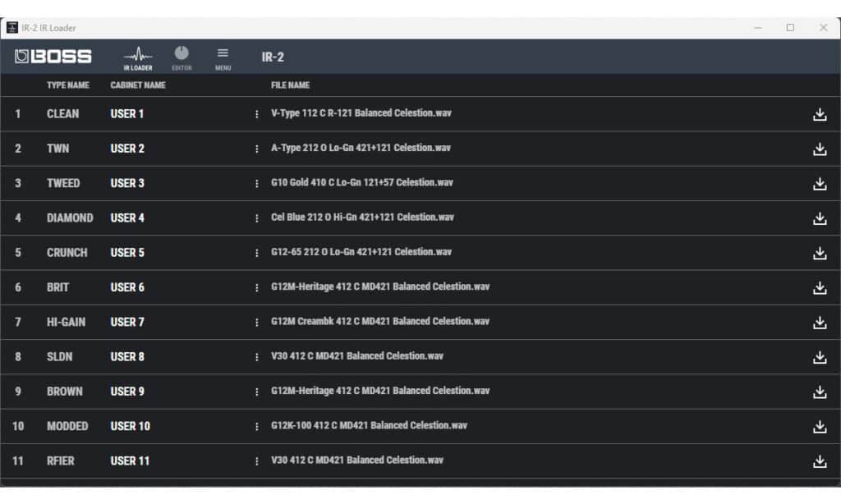This screenshot has width=841, height=504.
Task: Click file name V-Type 112 C R-121 Balanced Celestion.wav
Action: tap(361, 113)
